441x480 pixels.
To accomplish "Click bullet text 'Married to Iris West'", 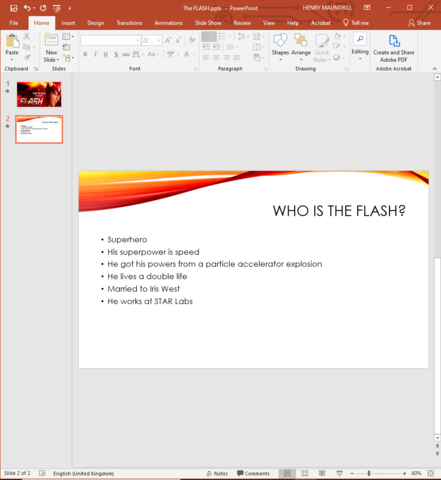I will click(143, 289).
